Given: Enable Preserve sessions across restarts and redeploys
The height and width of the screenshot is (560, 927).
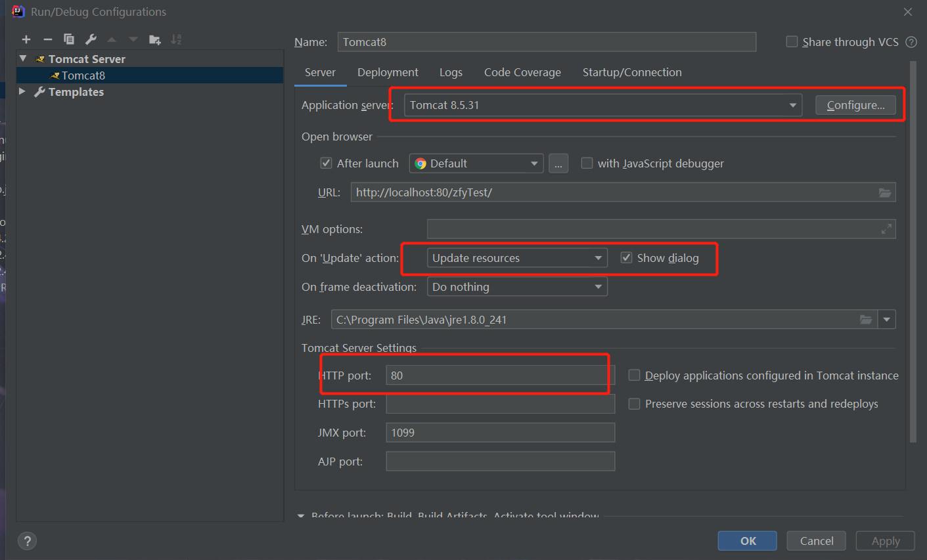Looking at the screenshot, I should [634, 404].
